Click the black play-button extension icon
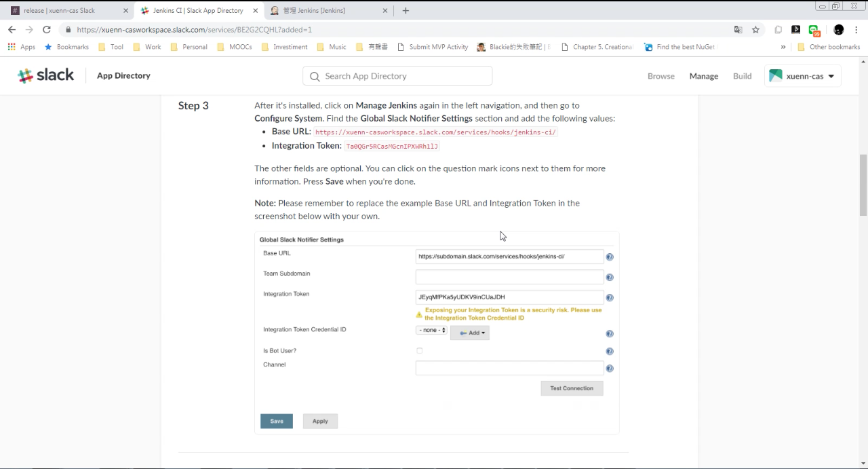Viewport: 868px width, 469px height. [796, 30]
